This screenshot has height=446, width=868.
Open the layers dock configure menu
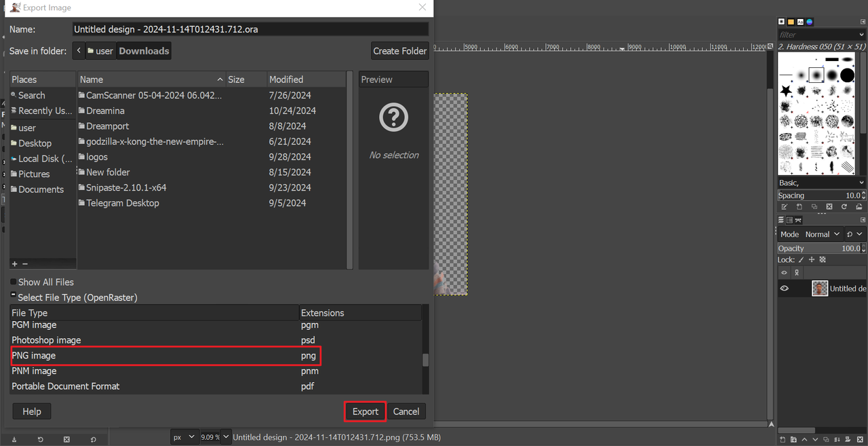click(863, 220)
